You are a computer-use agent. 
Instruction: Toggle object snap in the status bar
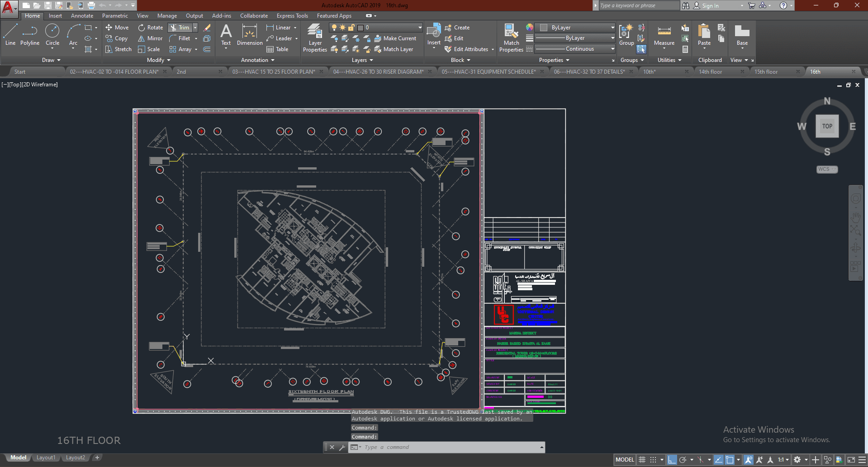click(x=730, y=460)
